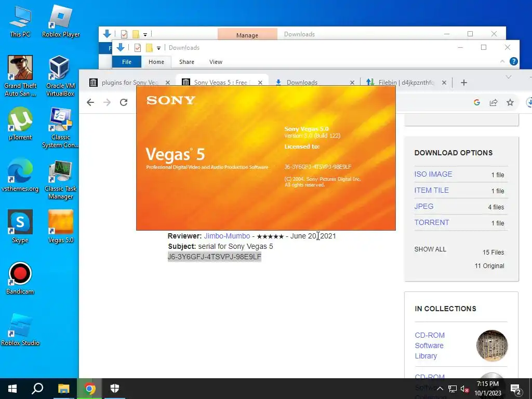Screen dimensions: 532x399
Task: Close the Downloads browser tab
Action: tap(352, 83)
